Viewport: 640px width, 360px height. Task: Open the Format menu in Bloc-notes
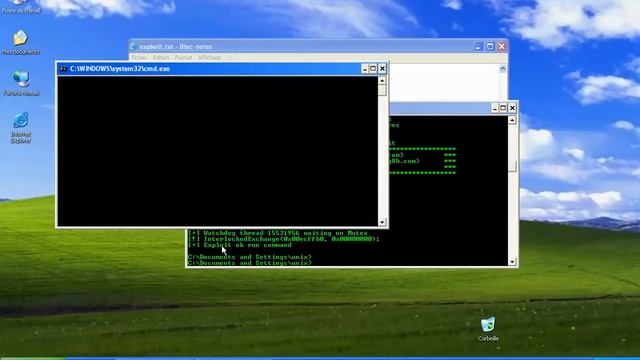(x=183, y=58)
